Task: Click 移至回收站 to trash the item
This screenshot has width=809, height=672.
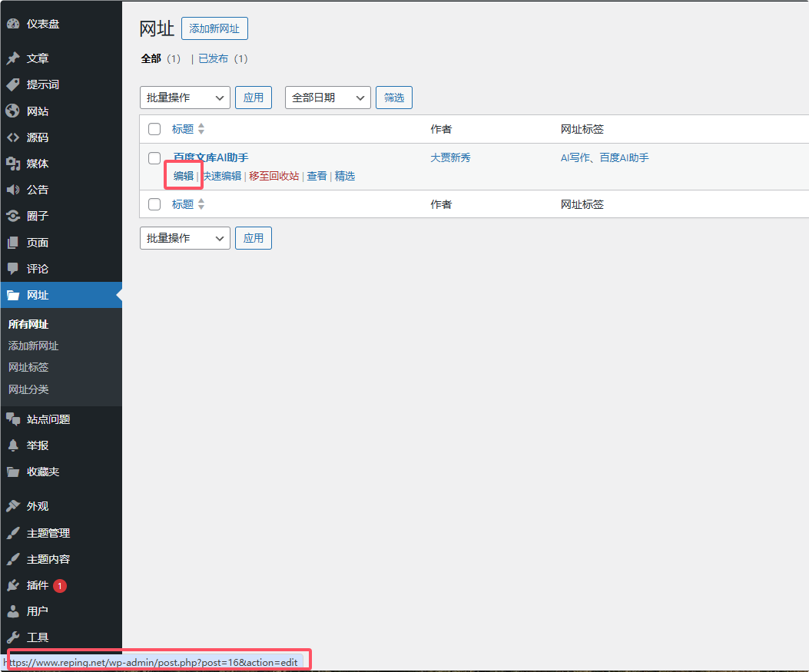Action: [x=274, y=176]
